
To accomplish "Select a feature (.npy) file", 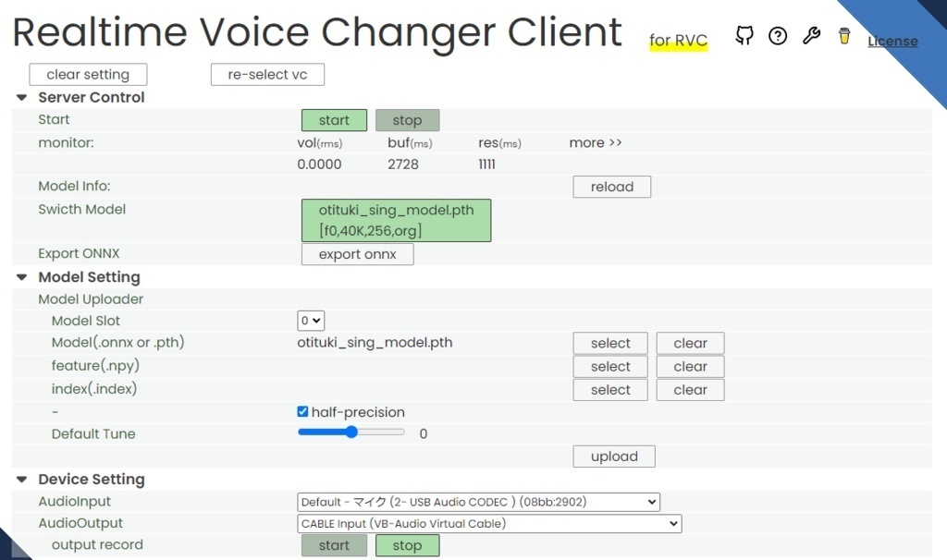I will [610, 366].
